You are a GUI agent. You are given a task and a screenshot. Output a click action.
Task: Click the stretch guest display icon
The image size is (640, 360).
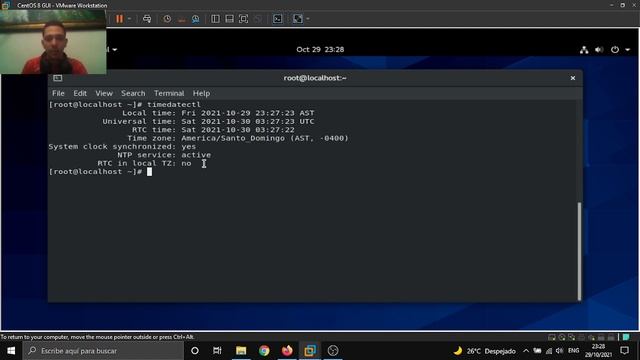[x=298, y=19]
